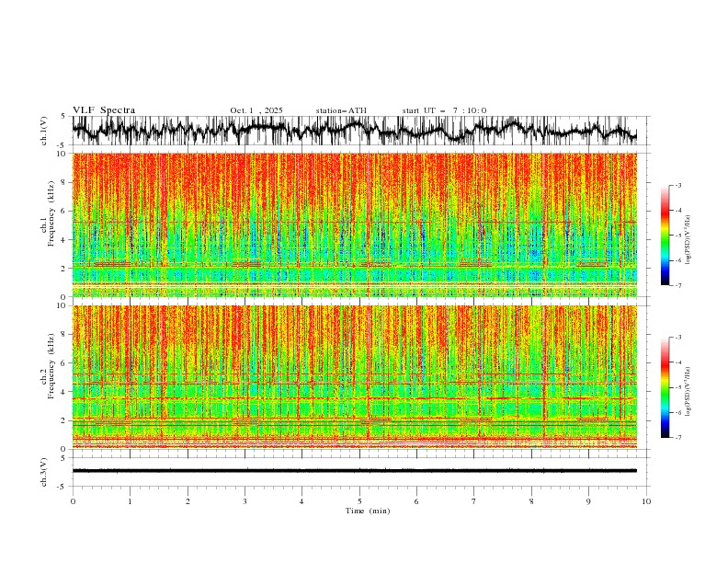Image resolution: width=728 pixels, height=563 pixels.
Task: Click the "4" tick on the time axis
Action: click(301, 501)
